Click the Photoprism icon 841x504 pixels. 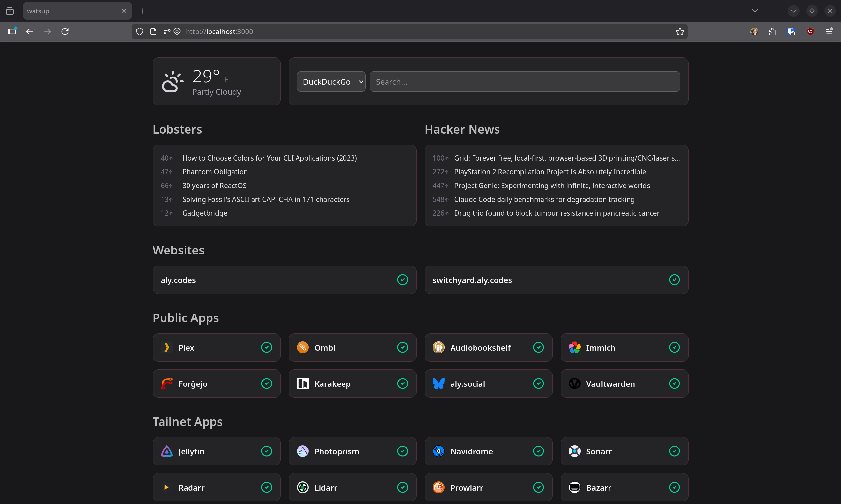pyautogui.click(x=303, y=451)
